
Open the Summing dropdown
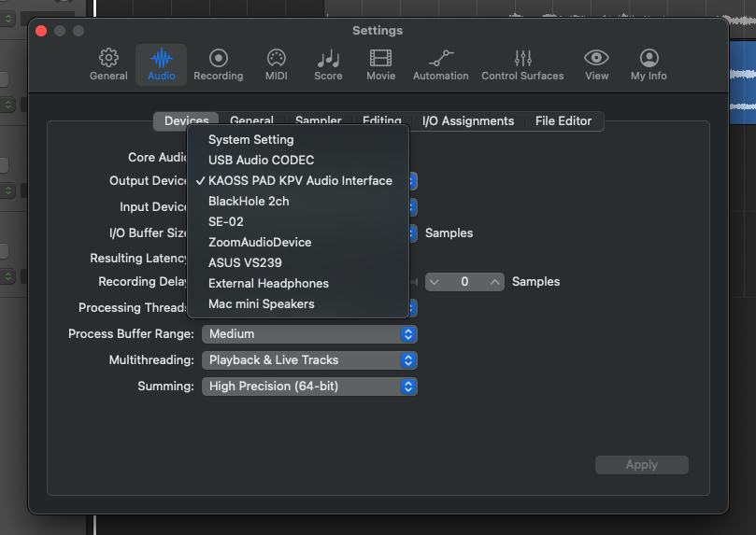(309, 387)
